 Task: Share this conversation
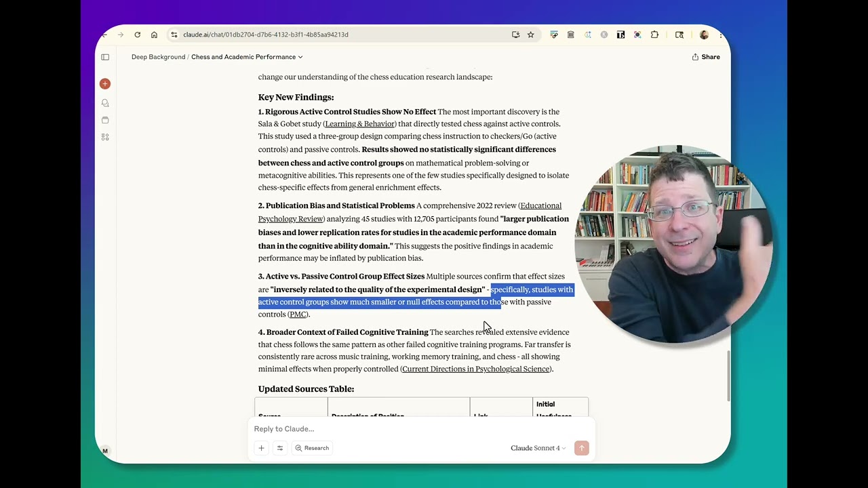[x=706, y=57]
